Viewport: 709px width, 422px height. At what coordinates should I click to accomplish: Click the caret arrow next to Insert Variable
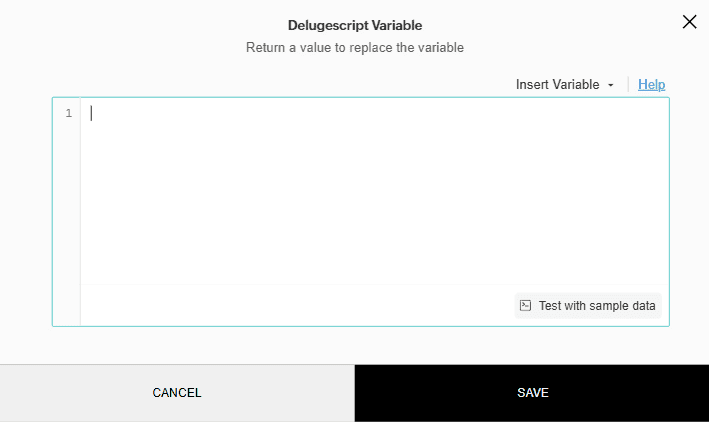(x=610, y=86)
